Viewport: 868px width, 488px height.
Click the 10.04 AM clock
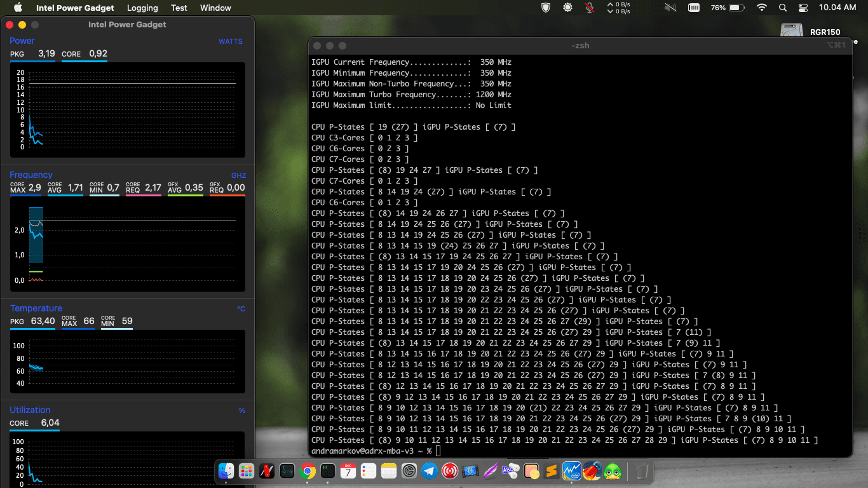coord(837,8)
